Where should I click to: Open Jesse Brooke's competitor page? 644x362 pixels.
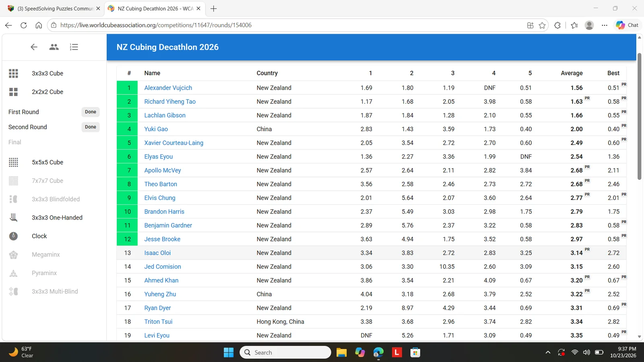pos(162,239)
